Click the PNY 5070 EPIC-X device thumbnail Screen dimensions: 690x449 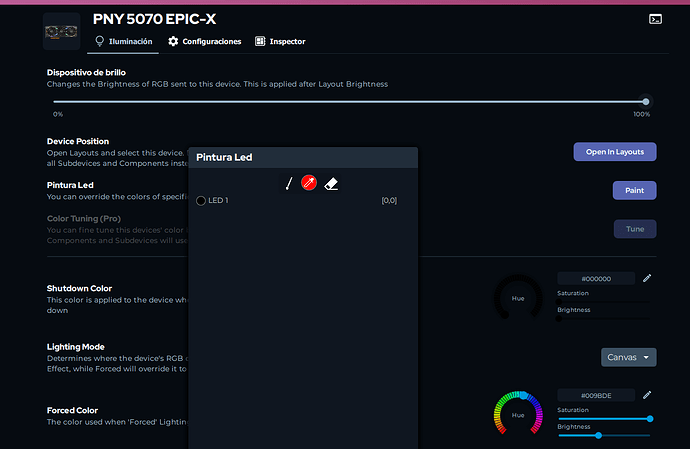point(62,31)
